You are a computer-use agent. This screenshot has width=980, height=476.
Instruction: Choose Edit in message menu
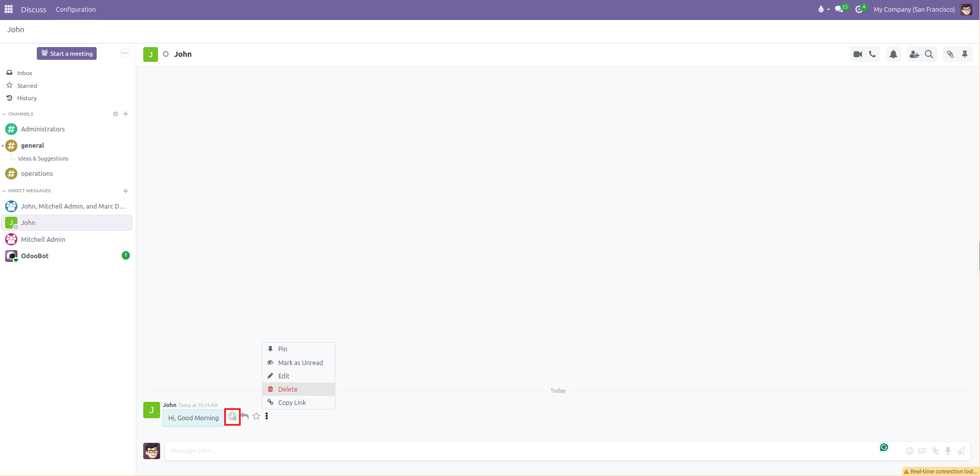point(299,376)
